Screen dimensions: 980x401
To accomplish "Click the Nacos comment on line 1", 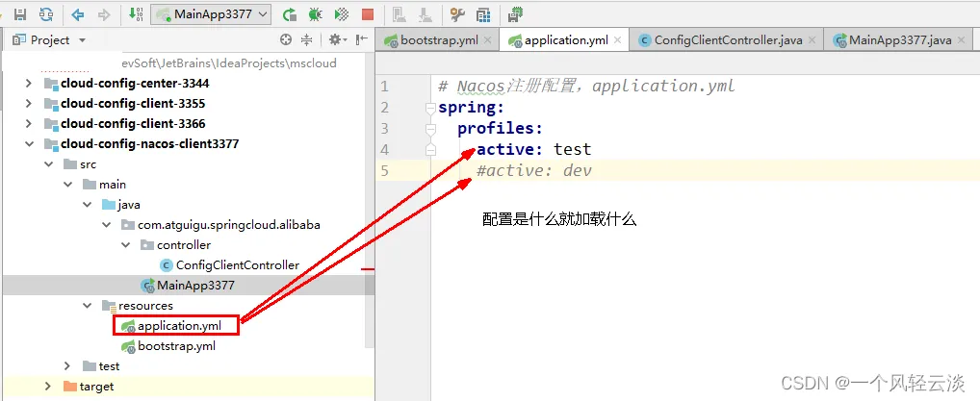I will (586, 87).
